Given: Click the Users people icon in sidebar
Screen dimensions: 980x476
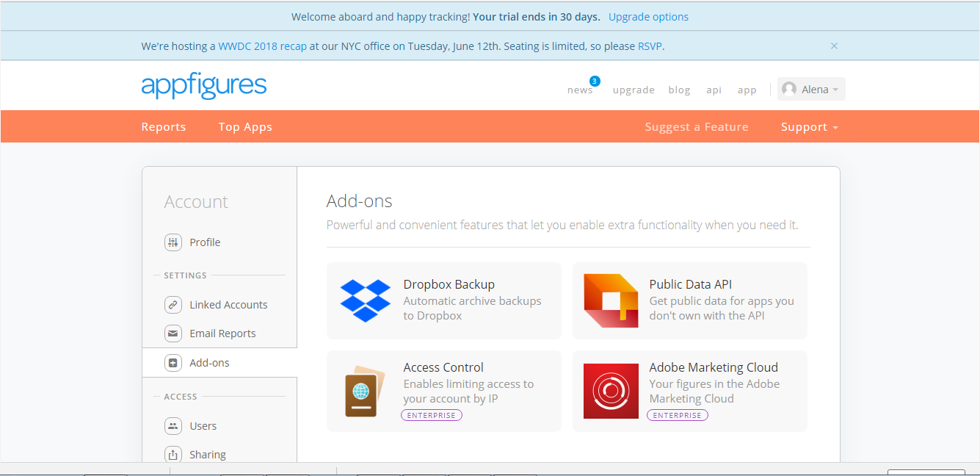Looking at the screenshot, I should [x=173, y=425].
